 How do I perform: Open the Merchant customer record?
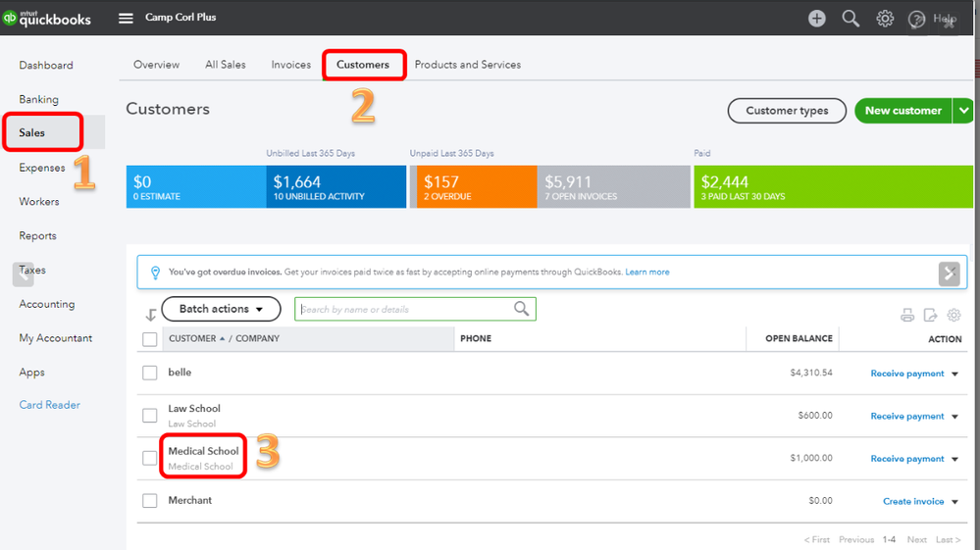189,500
